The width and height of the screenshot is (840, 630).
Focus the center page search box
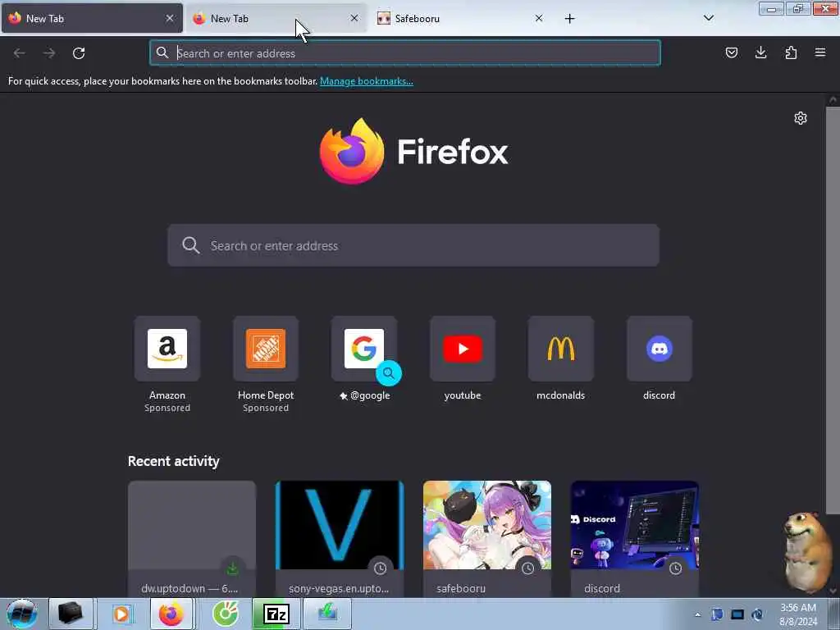pyautogui.click(x=413, y=245)
